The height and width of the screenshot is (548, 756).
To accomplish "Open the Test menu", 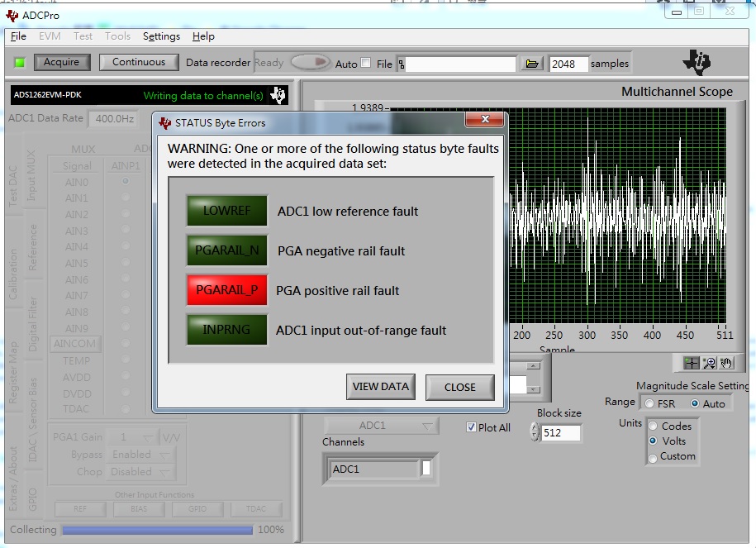I will (83, 36).
